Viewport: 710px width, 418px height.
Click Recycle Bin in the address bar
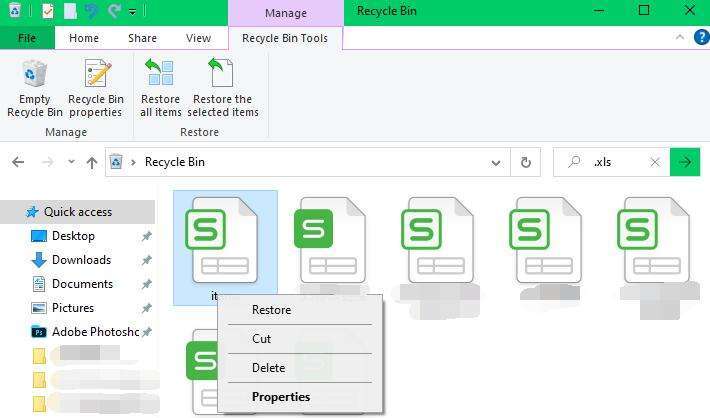[x=175, y=162]
